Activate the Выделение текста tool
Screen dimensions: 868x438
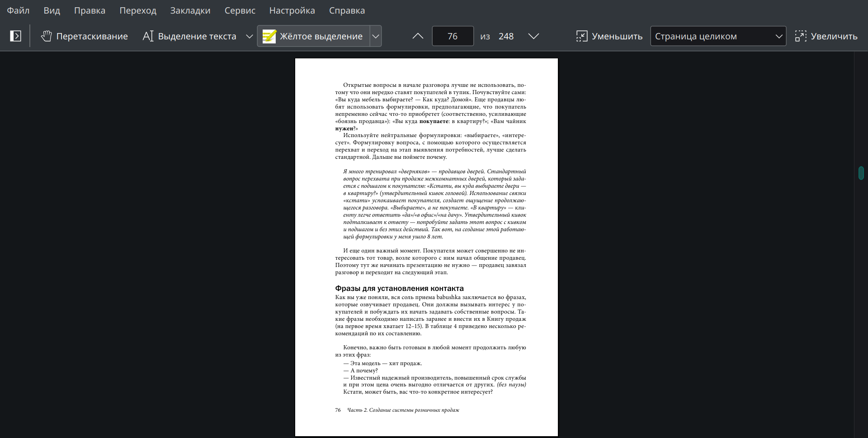189,36
